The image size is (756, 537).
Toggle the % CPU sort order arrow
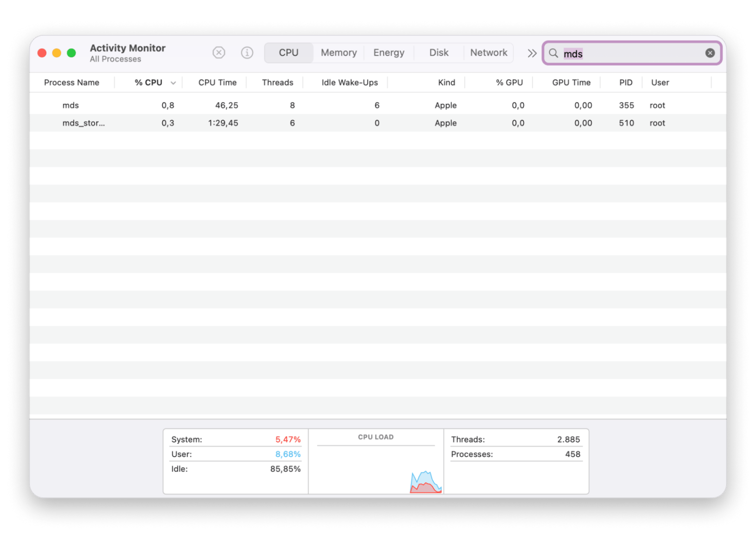(173, 83)
